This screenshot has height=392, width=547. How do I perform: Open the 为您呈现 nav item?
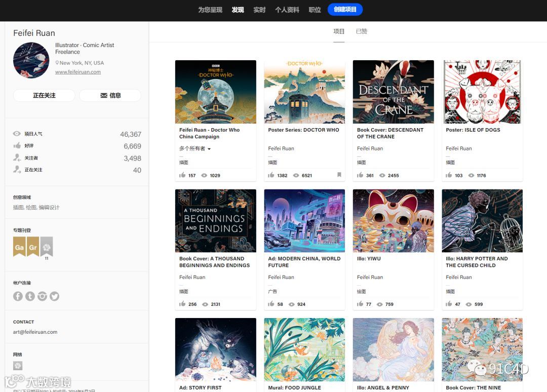click(x=210, y=10)
